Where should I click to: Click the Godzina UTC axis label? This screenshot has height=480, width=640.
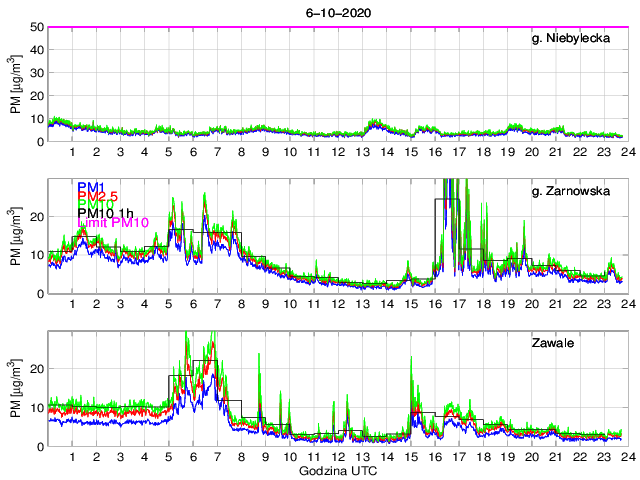click(x=339, y=470)
